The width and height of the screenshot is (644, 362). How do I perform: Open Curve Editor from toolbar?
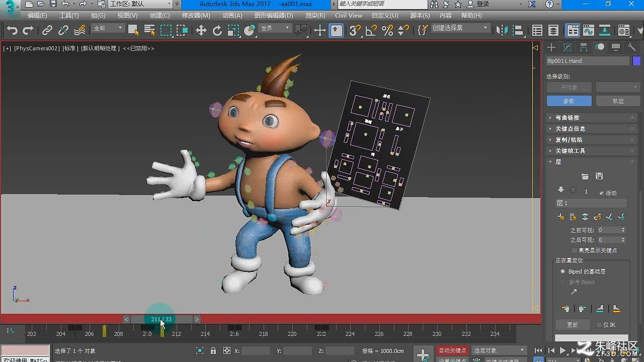[x=589, y=31]
